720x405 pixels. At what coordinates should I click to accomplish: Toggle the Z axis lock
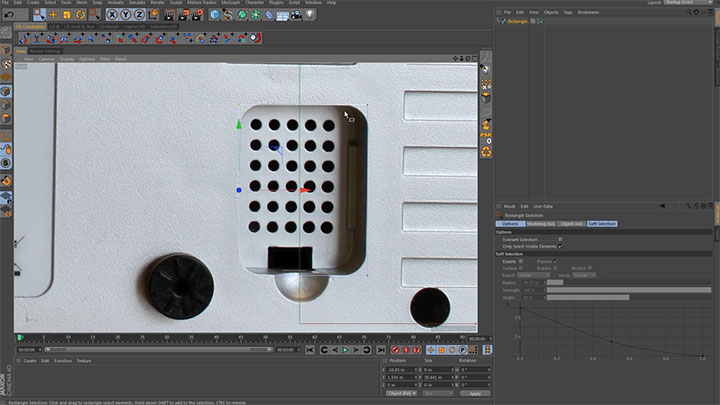coord(139,15)
